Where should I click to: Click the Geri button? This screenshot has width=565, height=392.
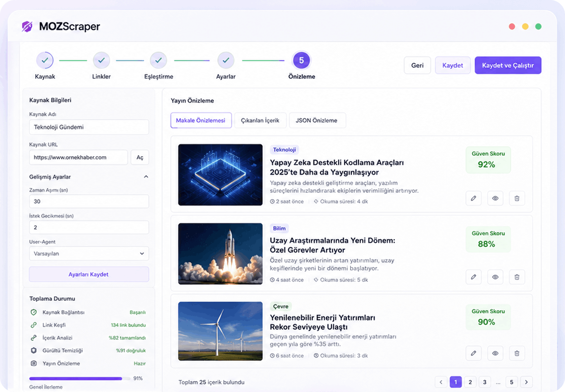(x=417, y=65)
